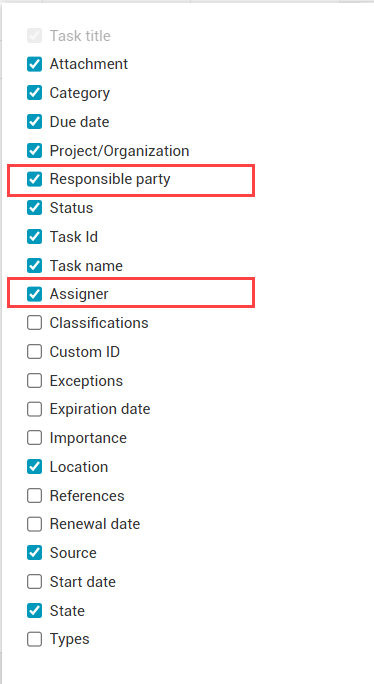Check the Custom ID box
The image size is (374, 684).
(x=34, y=352)
